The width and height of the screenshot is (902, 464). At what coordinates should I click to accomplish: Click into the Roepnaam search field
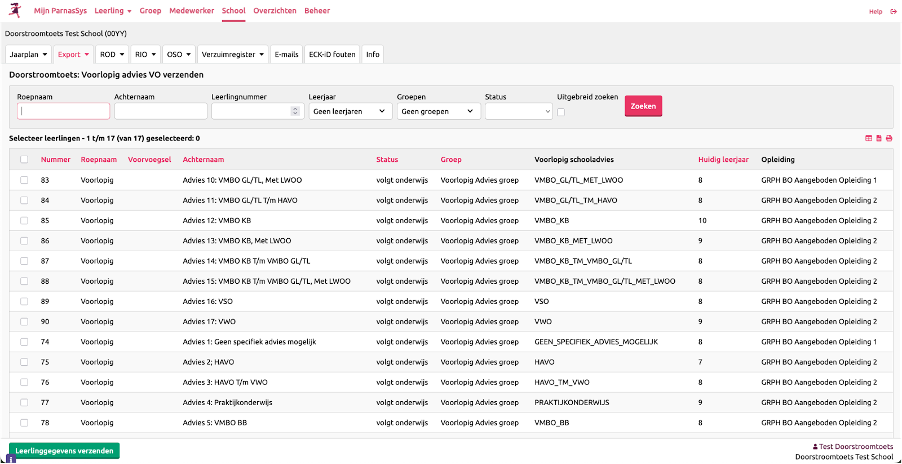pyautogui.click(x=63, y=111)
